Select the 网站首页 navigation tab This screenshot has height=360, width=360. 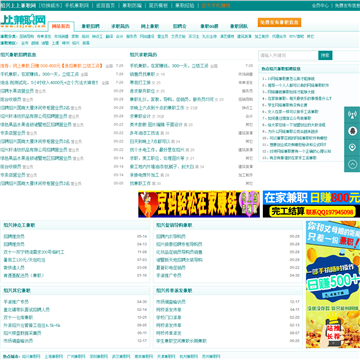[x=61, y=26]
